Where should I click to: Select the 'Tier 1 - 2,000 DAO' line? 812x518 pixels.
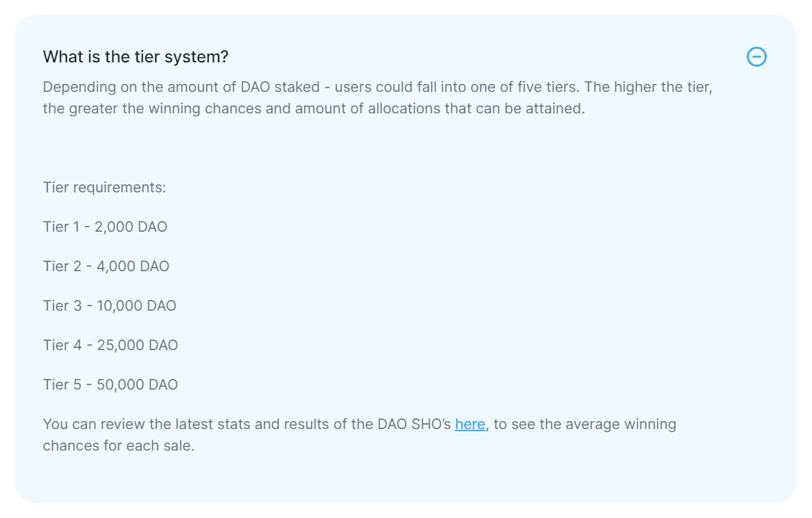coord(105,227)
